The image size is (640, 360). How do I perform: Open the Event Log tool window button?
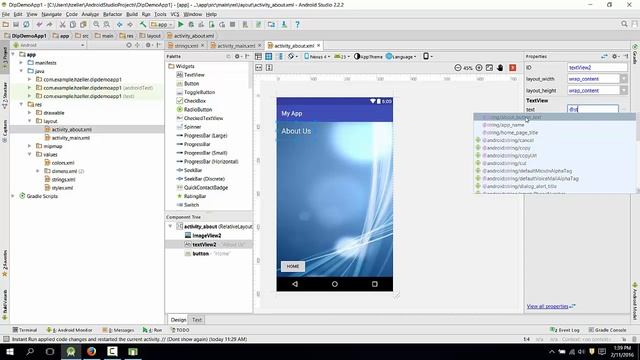click(x=565, y=330)
